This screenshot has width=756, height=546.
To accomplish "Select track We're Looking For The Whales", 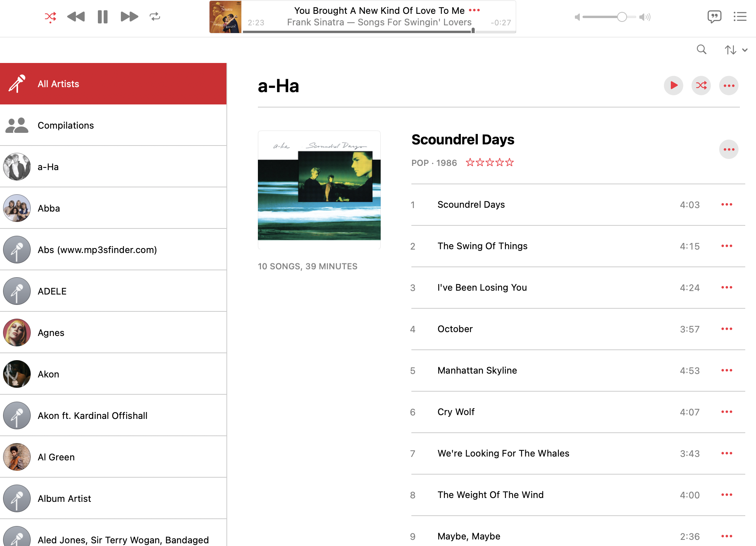I will (578, 453).
